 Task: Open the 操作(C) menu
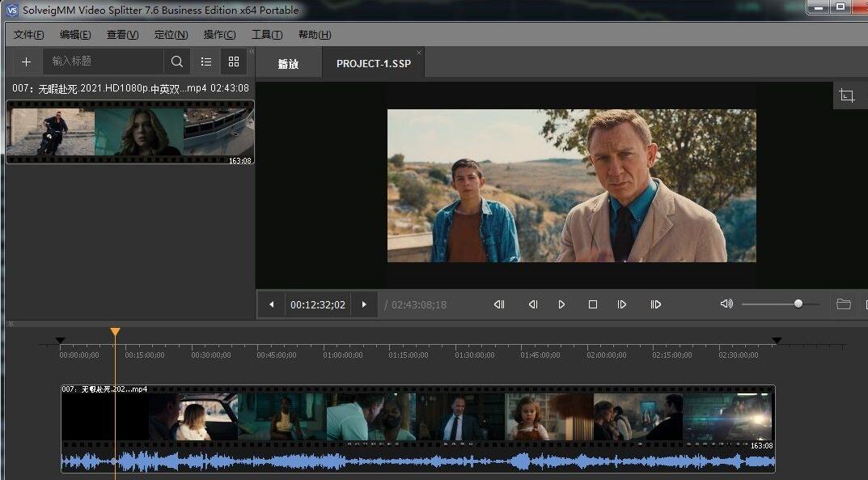(219, 35)
